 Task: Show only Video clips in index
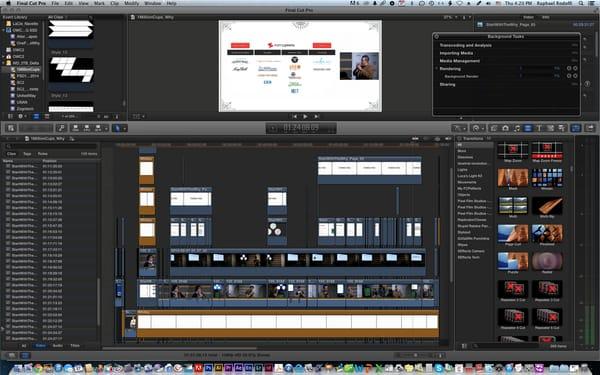point(40,346)
